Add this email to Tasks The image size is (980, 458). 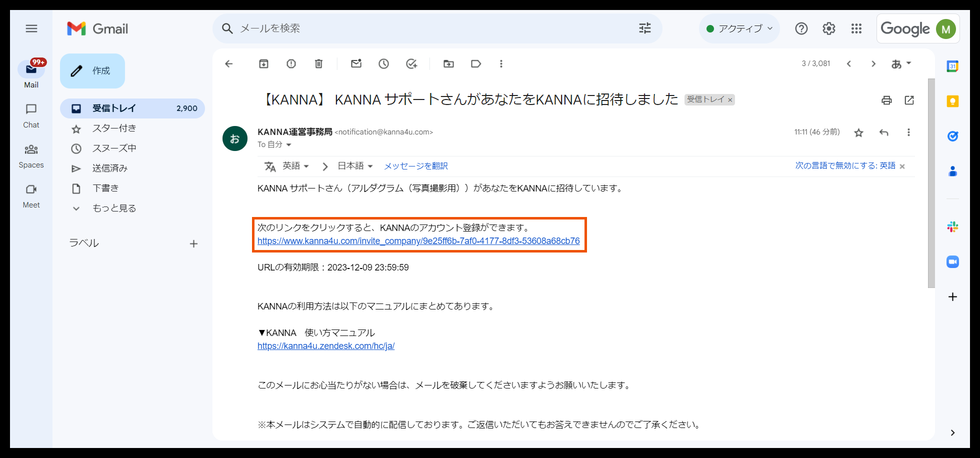pos(411,63)
